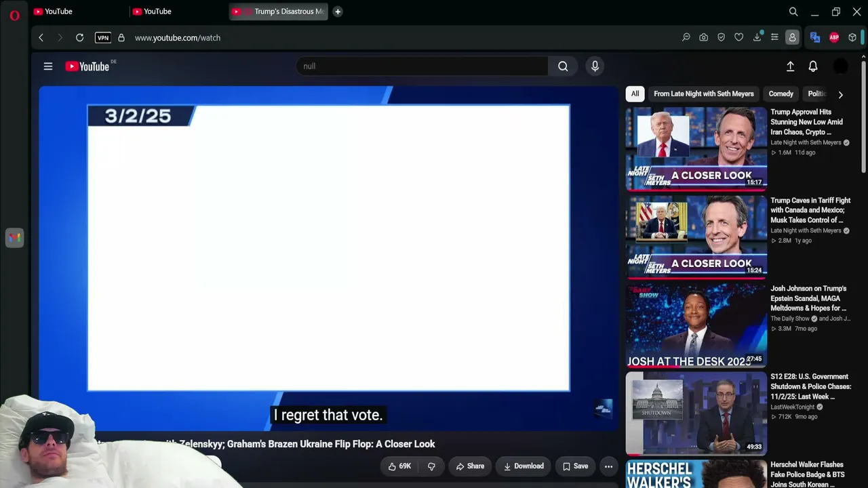
Task: Select the "Comedy" filter chip
Action: pyautogui.click(x=781, y=94)
